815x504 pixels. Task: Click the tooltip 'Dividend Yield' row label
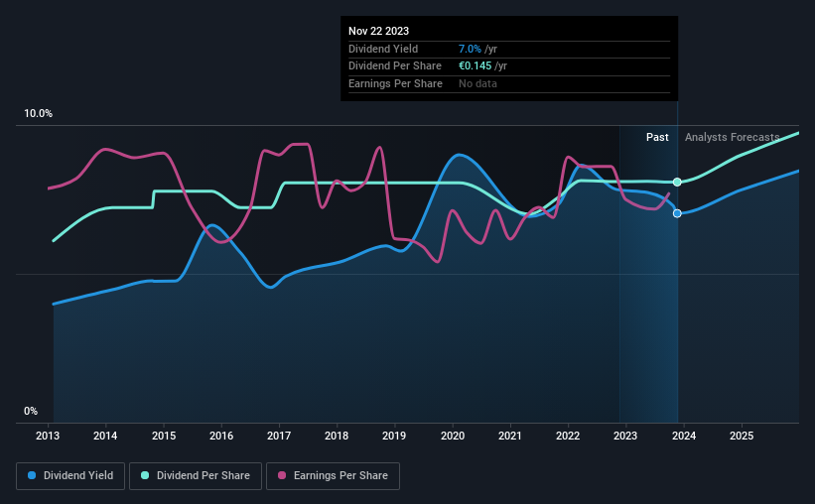(383, 49)
